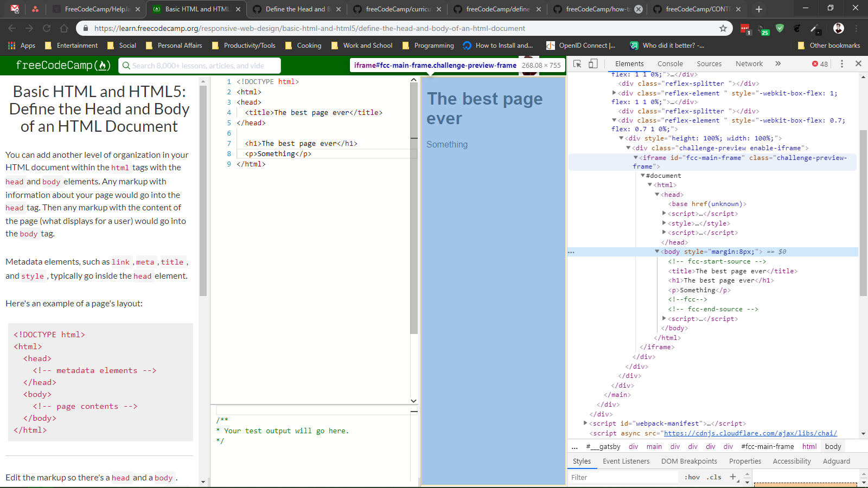The height and width of the screenshot is (488, 868).
Task: Bookmark this page with star icon
Action: coord(723,28)
